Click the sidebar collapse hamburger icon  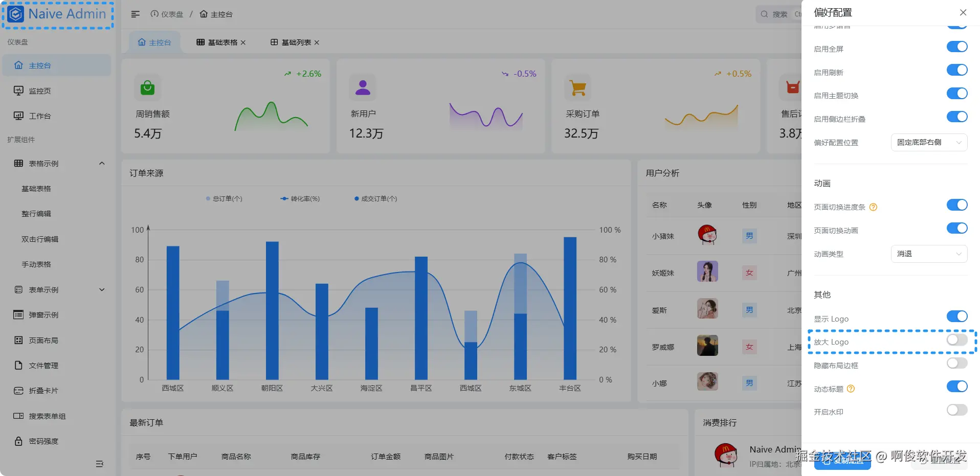coord(135,14)
